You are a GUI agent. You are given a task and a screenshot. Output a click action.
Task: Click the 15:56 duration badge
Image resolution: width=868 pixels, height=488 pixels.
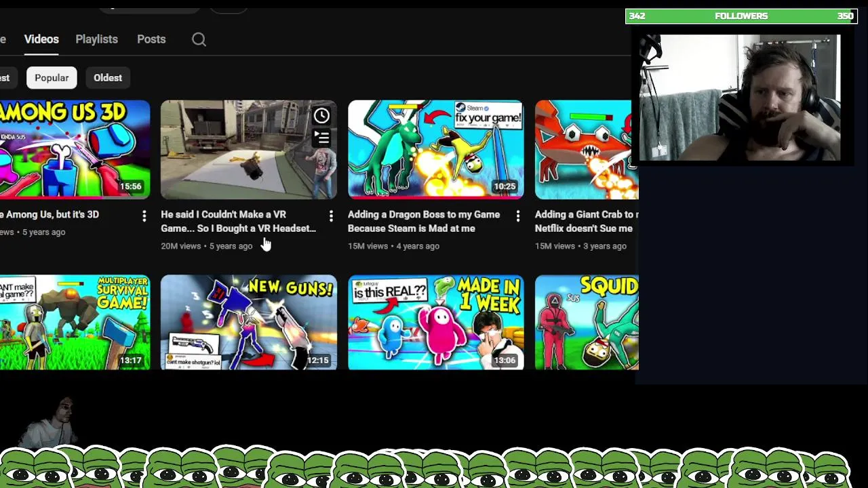point(131,186)
